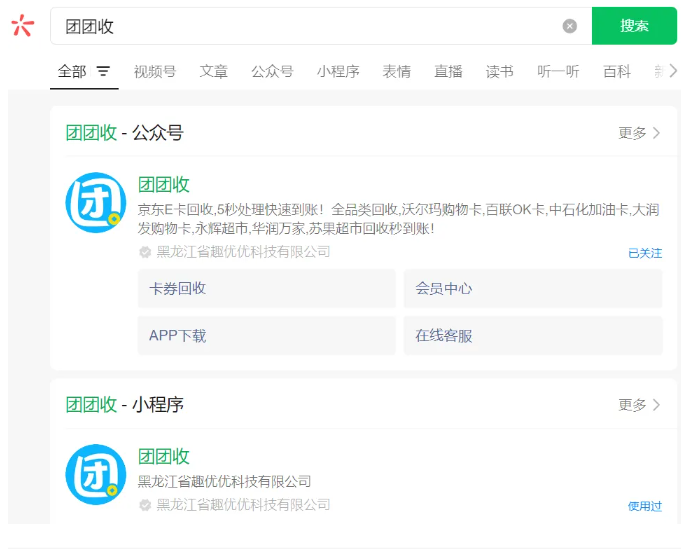Clear the search box text
Viewport: 681px width, 549px height.
pos(569,26)
